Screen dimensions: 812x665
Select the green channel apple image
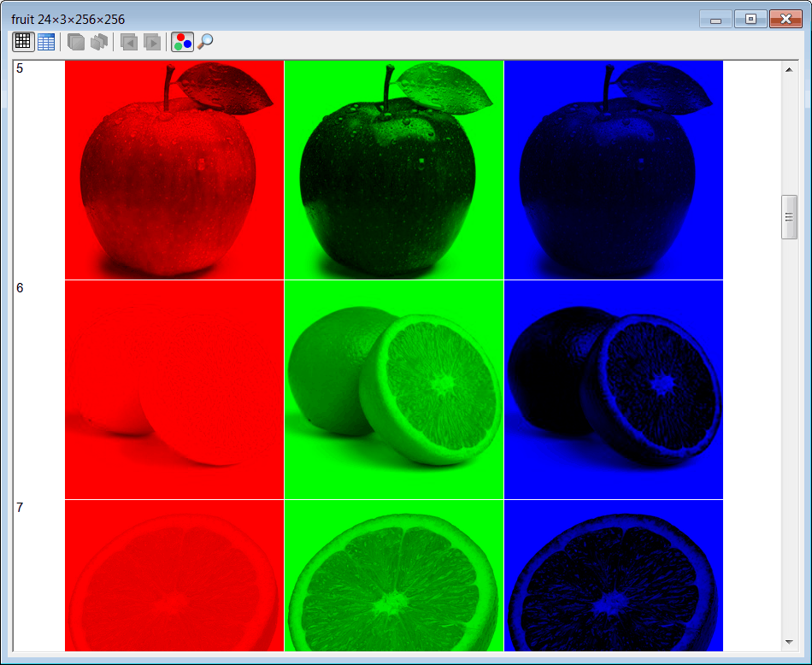(x=394, y=170)
